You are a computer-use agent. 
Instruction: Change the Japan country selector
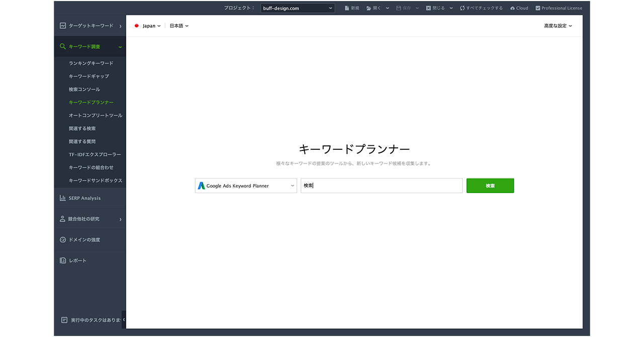(x=148, y=26)
